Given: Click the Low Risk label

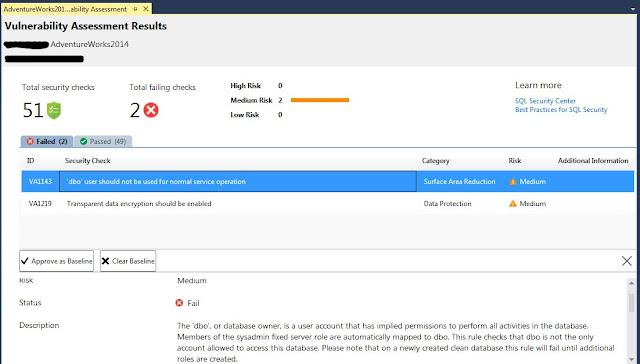Looking at the screenshot, I should (244, 115).
